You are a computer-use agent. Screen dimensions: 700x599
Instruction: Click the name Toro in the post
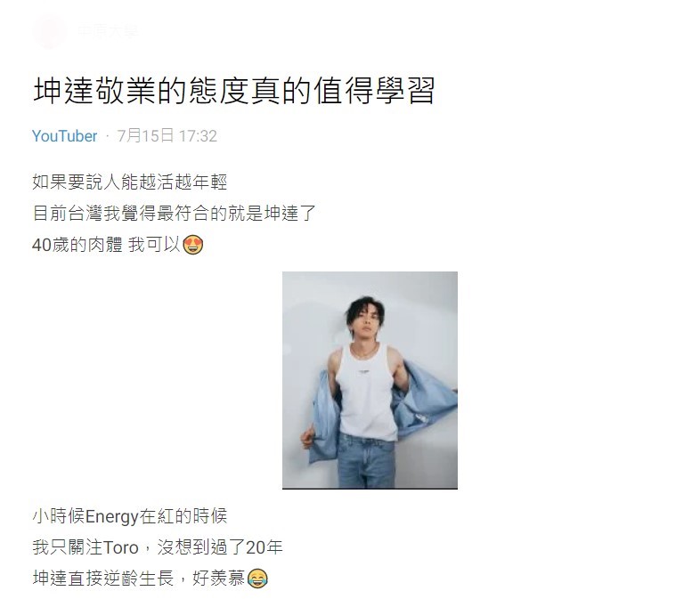coord(120,547)
